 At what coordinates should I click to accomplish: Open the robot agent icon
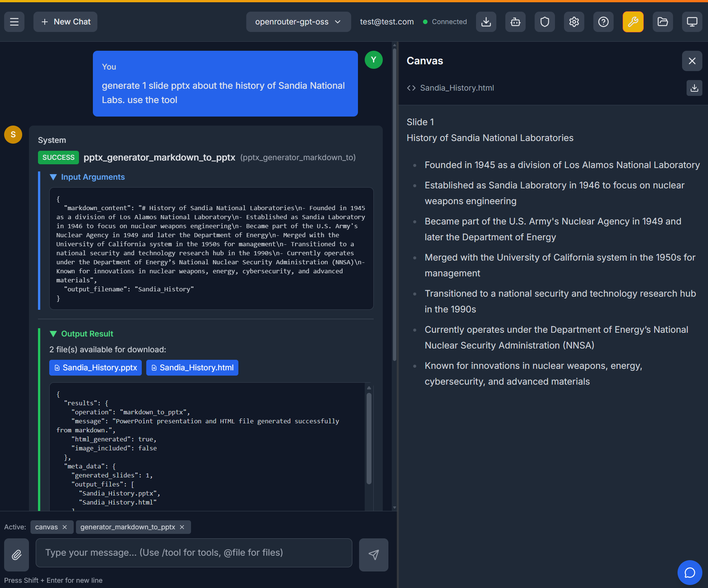tap(515, 22)
